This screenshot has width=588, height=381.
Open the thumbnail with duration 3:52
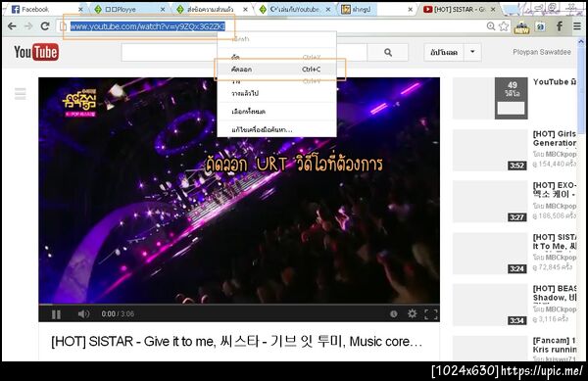[490, 150]
